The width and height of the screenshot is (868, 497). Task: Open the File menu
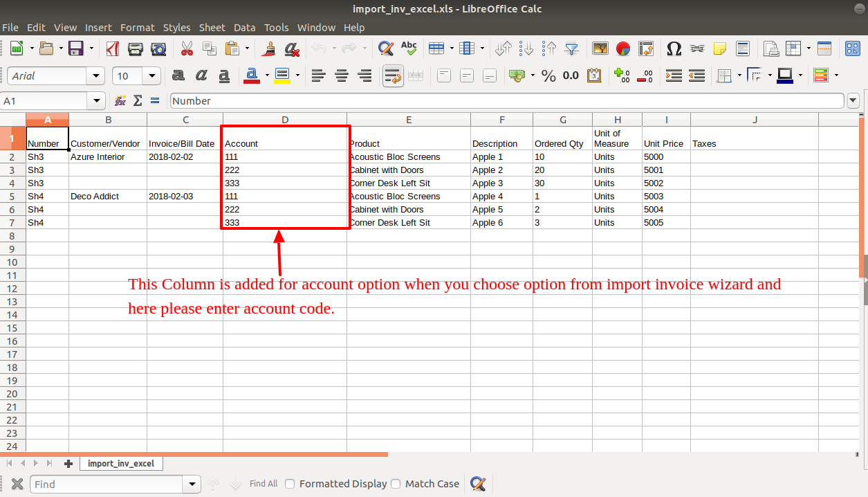10,28
